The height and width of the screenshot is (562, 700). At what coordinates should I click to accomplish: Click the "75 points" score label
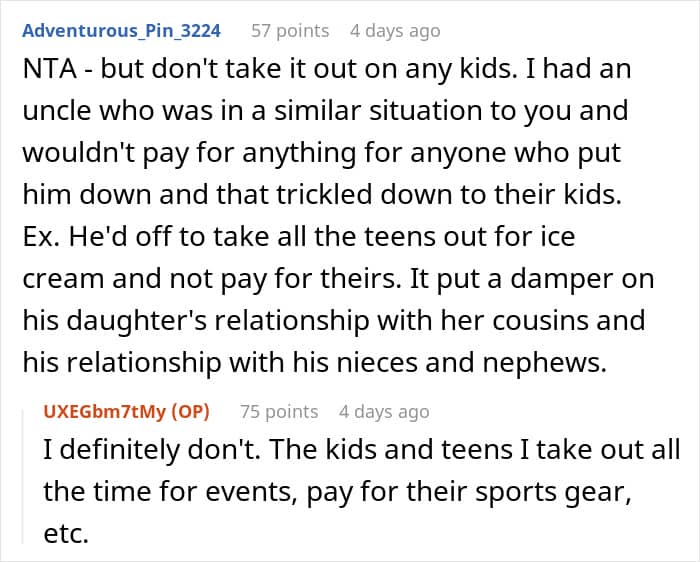[279, 411]
